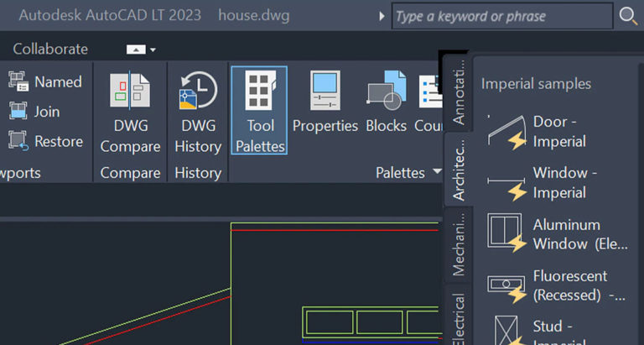Screen dimensions: 644x345
Task: Select Stud - Imperial tool
Action: [x=538, y=332]
